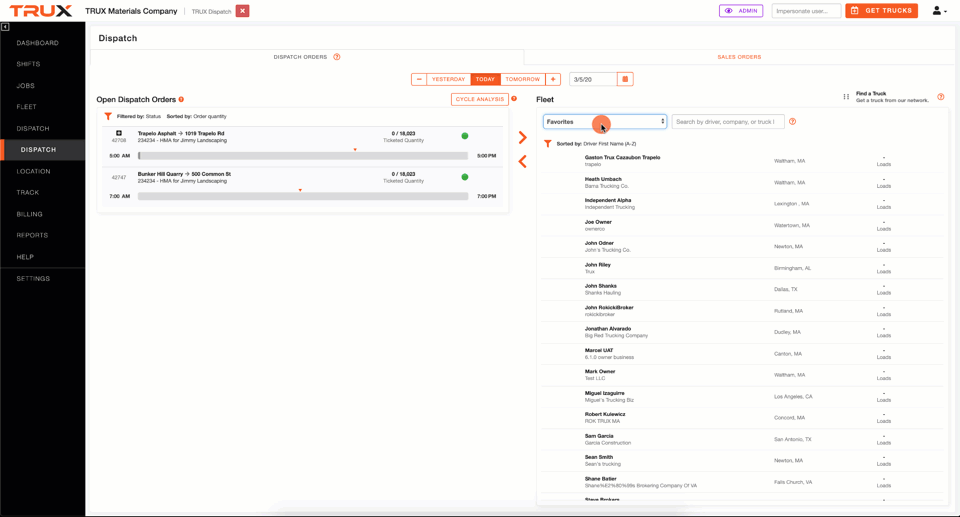Click help icon beside fleet search field
Viewport: 960px width, 517px height.
[x=792, y=121]
